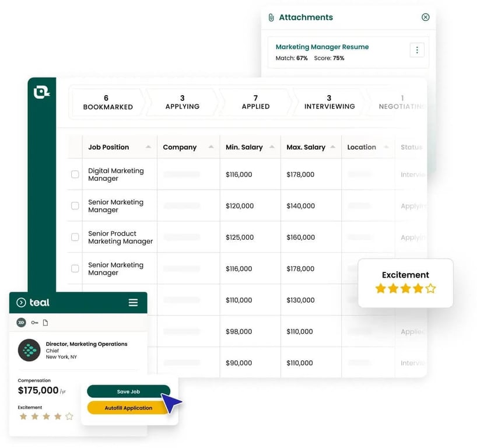Set Excitement card rating to three stars

pos(405,288)
